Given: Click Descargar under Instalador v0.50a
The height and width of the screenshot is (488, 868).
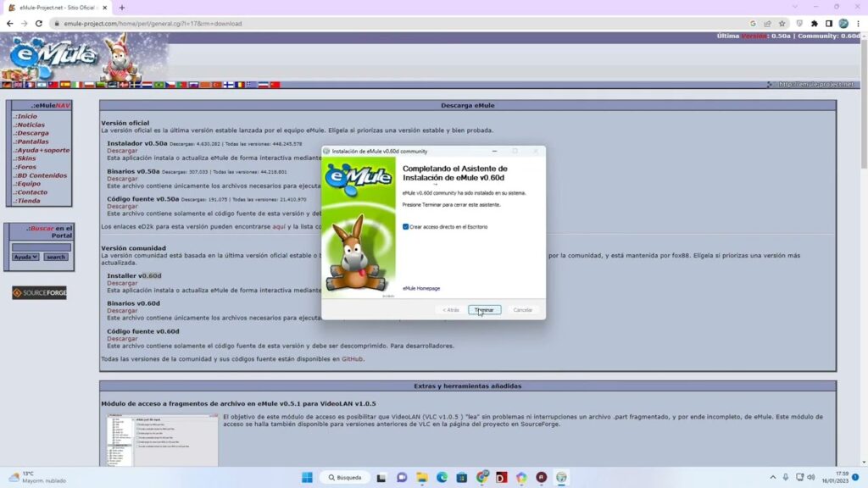Looking at the screenshot, I should 122,151.
